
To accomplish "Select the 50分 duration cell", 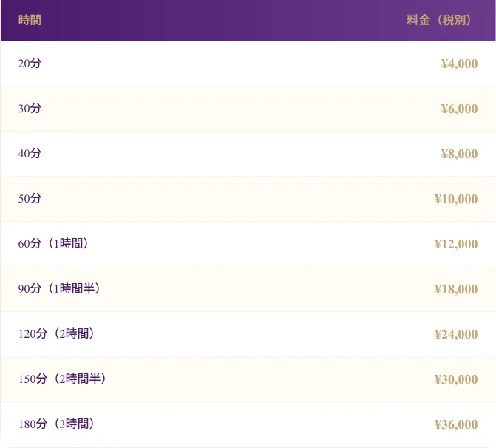I will coord(30,198).
